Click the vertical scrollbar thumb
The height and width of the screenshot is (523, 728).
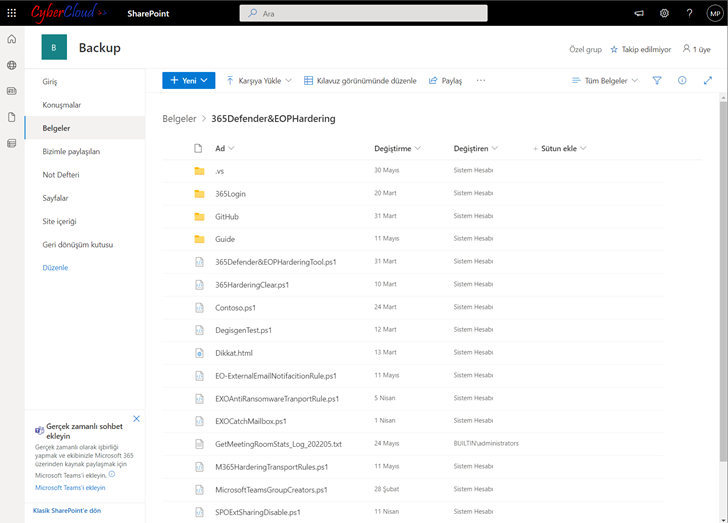(x=723, y=281)
